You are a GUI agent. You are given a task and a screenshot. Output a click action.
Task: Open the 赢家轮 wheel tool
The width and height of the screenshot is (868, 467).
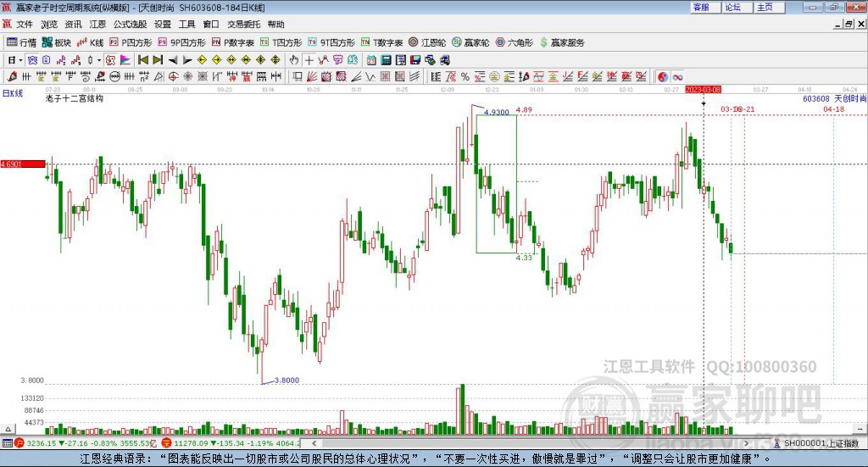pyautogui.click(x=470, y=42)
